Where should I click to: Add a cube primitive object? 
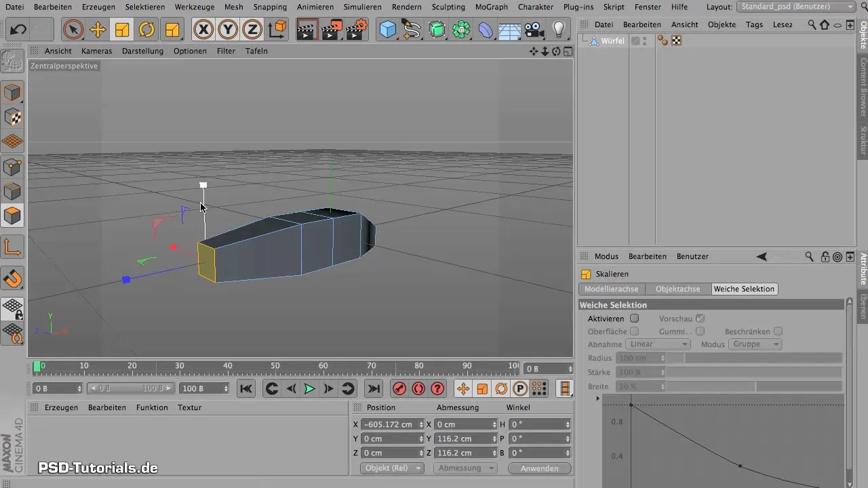(387, 30)
